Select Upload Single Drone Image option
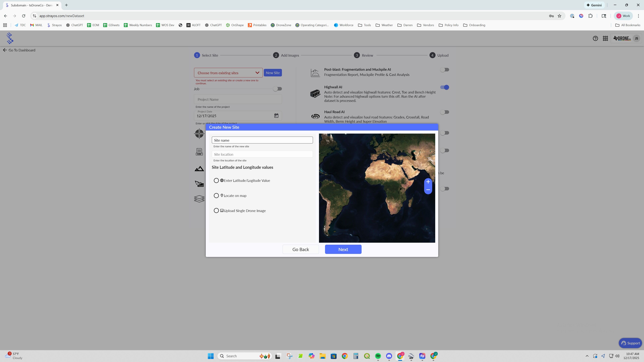The width and height of the screenshot is (644, 362). point(216,211)
